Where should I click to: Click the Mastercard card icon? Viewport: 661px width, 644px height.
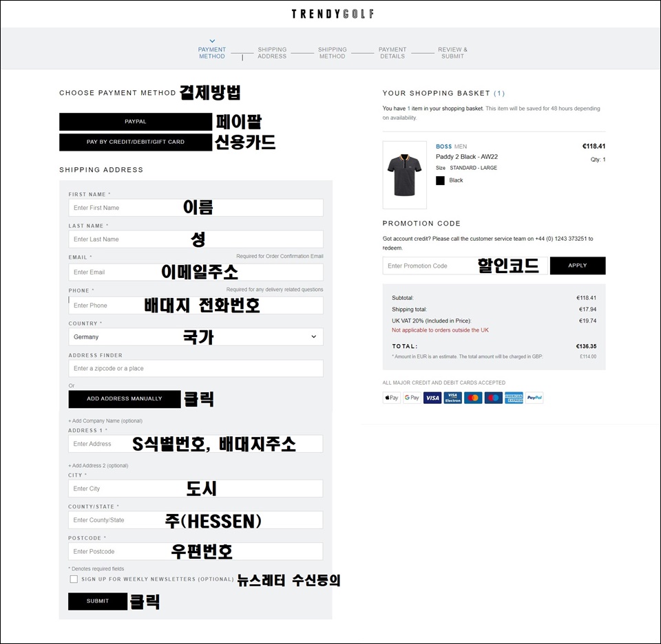point(473,398)
